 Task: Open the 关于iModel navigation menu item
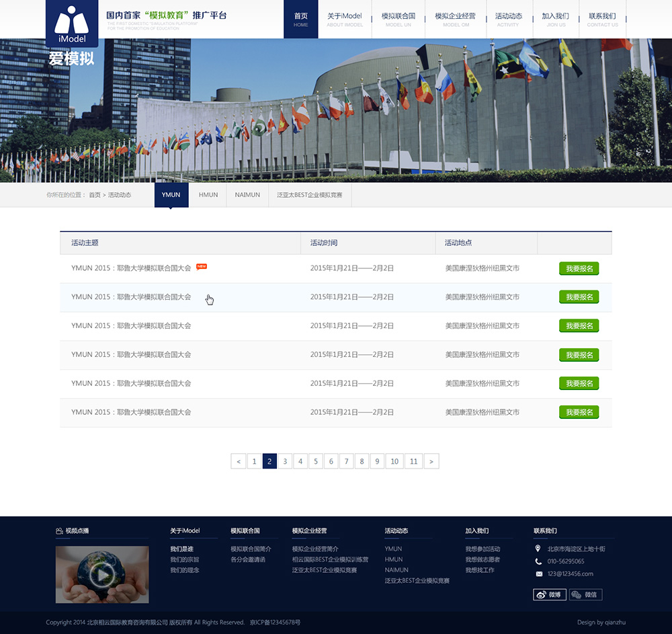coord(345,19)
